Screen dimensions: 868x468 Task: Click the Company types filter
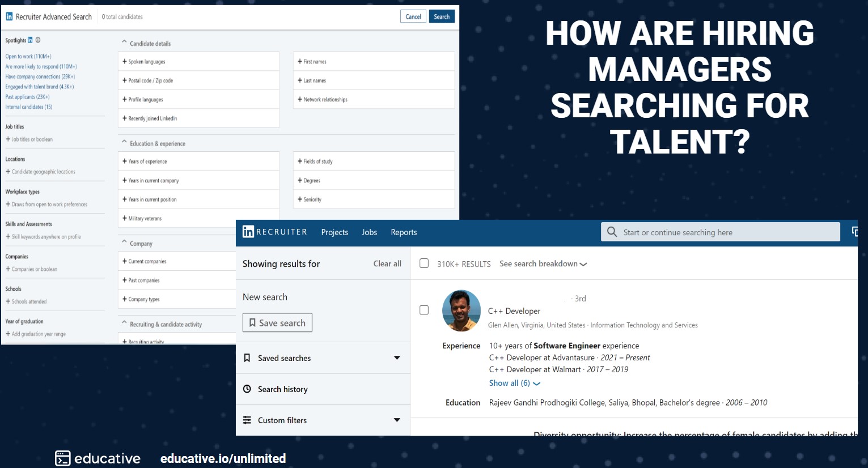point(177,299)
